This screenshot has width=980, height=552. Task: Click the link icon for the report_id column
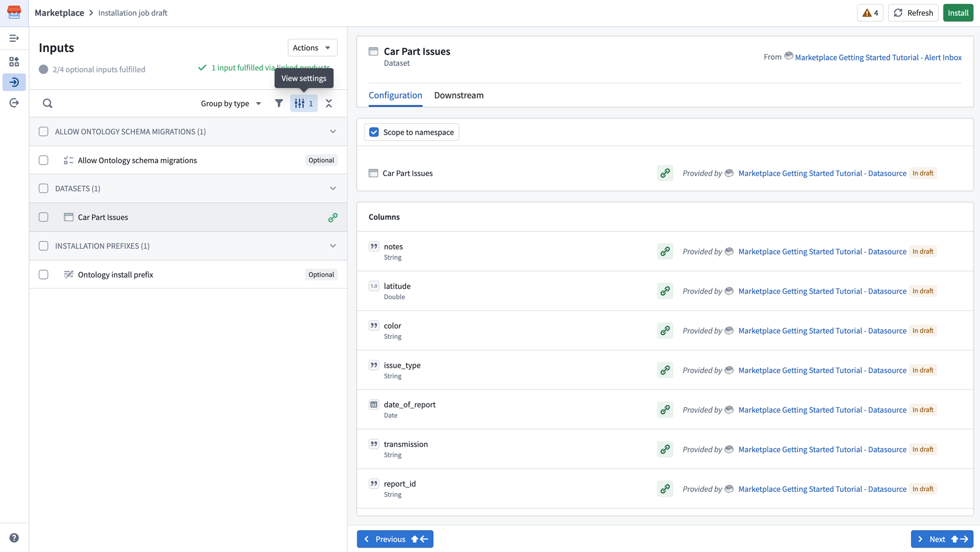tap(665, 489)
